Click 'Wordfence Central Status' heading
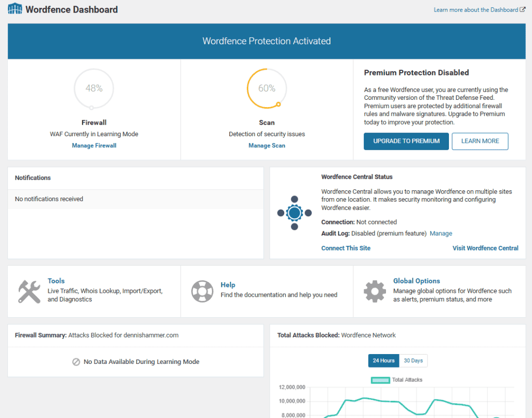This screenshot has height=418, width=532. coord(356,177)
